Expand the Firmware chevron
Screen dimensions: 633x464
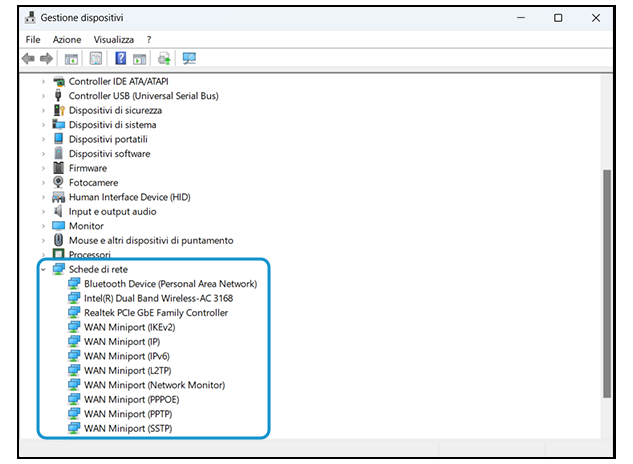tap(44, 168)
